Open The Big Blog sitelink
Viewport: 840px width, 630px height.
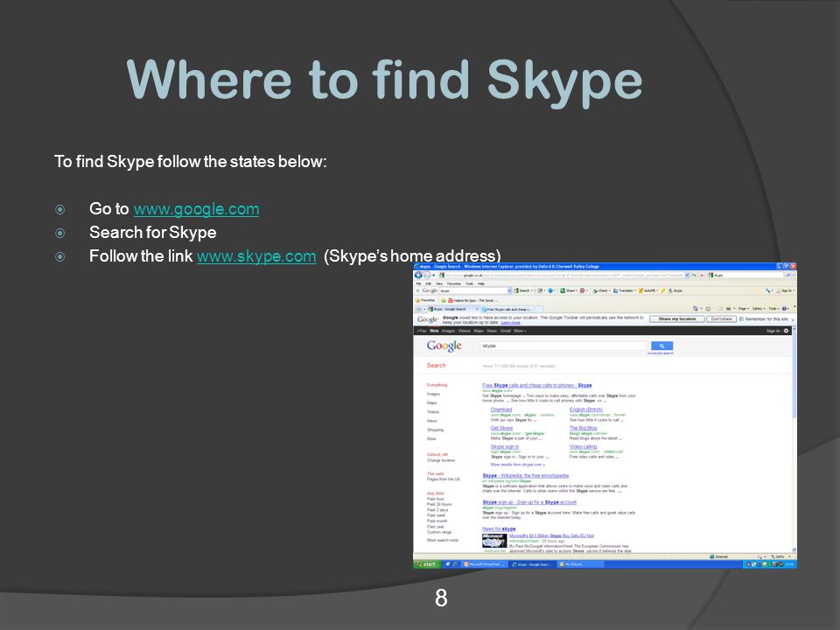tap(583, 428)
